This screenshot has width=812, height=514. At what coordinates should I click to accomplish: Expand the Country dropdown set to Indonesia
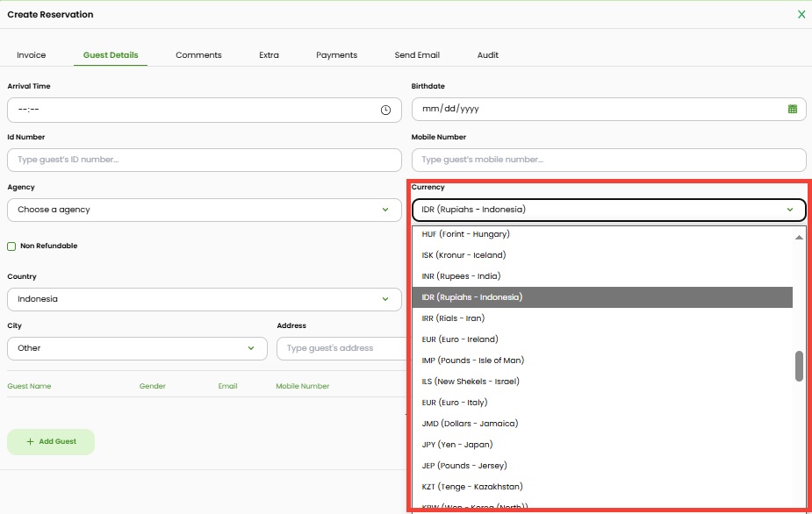coord(205,299)
